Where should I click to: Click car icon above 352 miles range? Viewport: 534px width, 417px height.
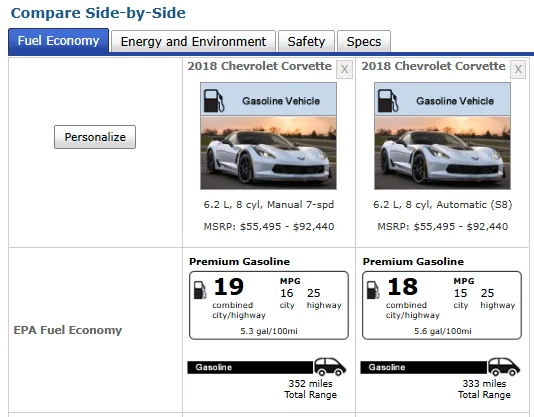pos(330,367)
